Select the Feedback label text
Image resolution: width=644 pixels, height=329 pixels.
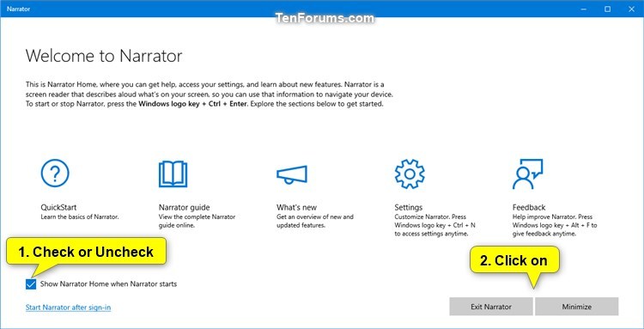[529, 207]
